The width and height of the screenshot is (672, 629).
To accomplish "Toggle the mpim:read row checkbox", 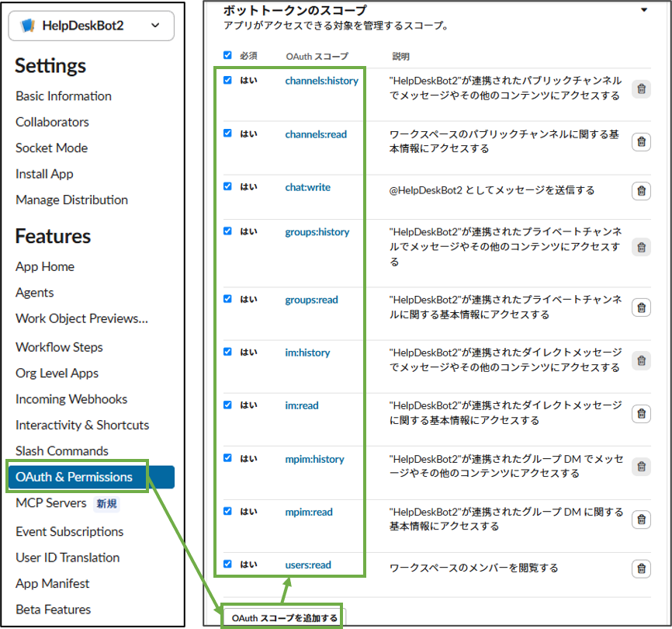I will pos(227,511).
